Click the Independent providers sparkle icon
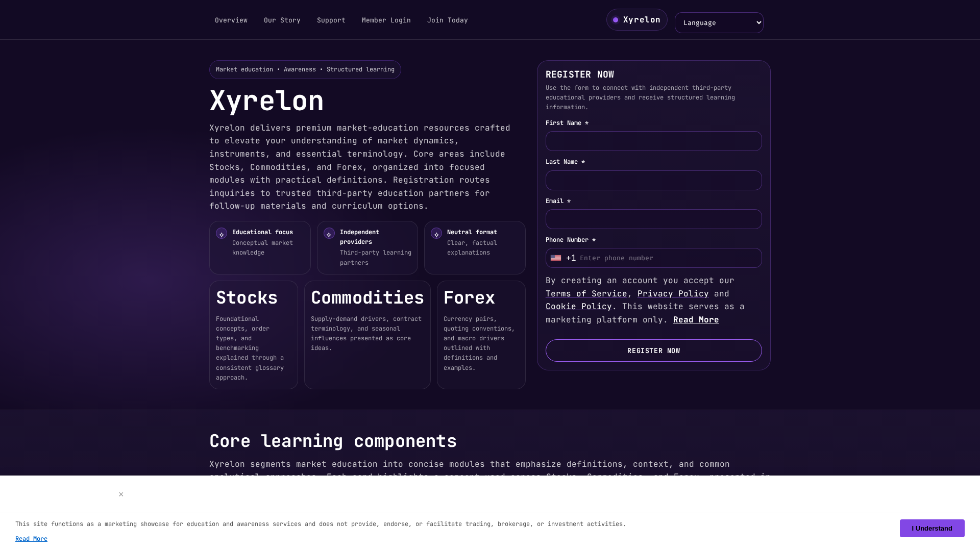This screenshot has height=551, width=980. coord(329,234)
